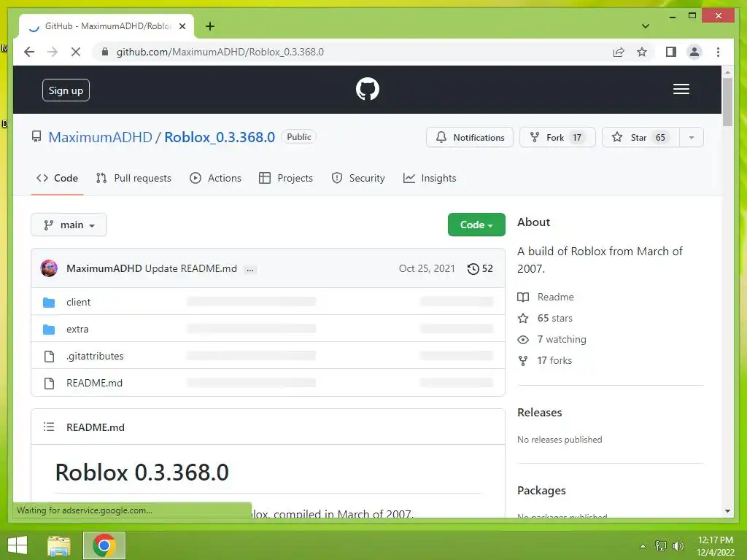Show hidden tray icons arrow
This screenshot has width=747, height=560.
click(x=643, y=546)
